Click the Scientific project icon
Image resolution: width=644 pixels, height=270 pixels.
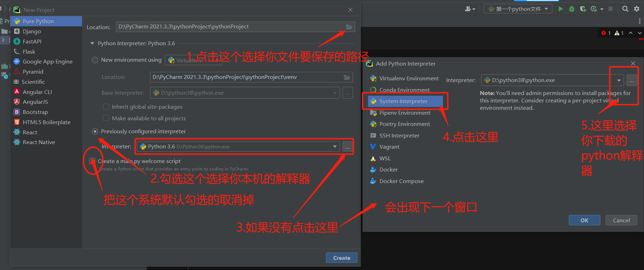click(16, 82)
